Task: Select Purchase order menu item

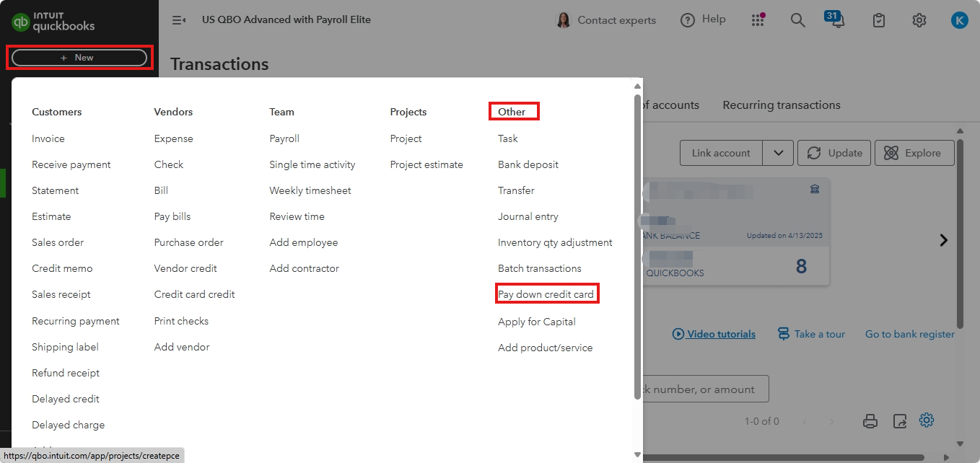Action: point(189,242)
